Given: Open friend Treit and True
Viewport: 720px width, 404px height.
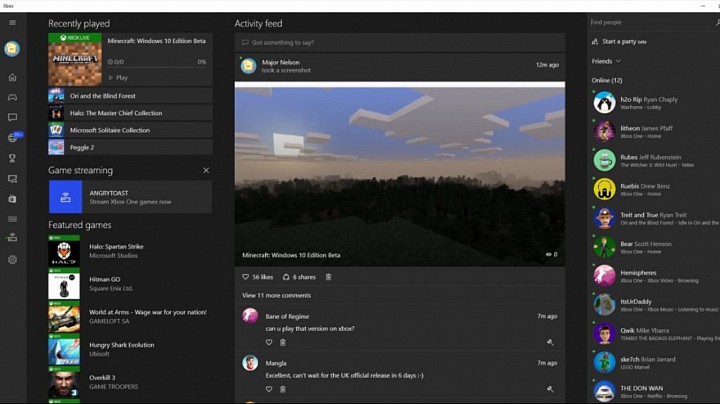Looking at the screenshot, I should pyautogui.click(x=654, y=218).
